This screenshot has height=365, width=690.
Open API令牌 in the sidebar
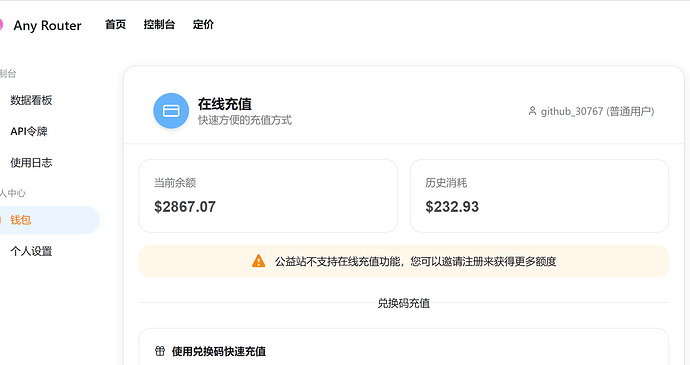(x=29, y=131)
